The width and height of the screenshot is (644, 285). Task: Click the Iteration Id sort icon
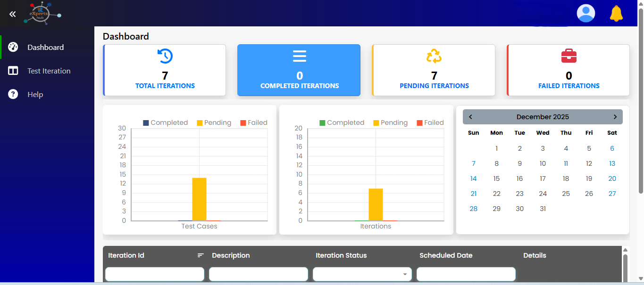click(201, 255)
